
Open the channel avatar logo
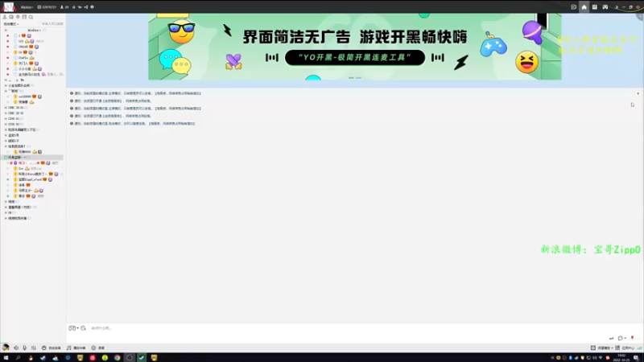pos(9,6)
